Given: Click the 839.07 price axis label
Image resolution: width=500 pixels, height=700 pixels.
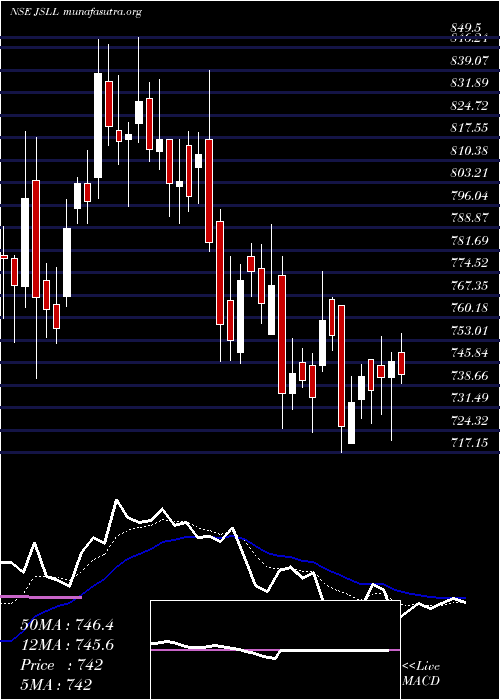Looking at the screenshot, I should coord(469,61).
